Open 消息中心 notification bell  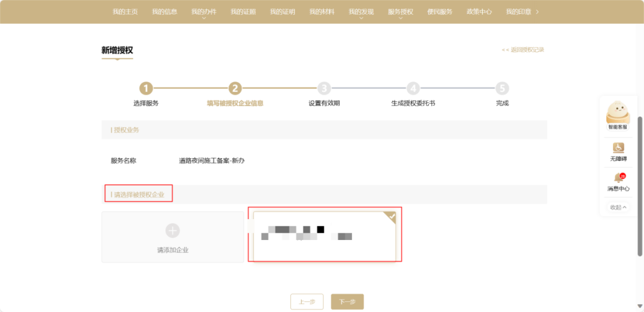618,178
